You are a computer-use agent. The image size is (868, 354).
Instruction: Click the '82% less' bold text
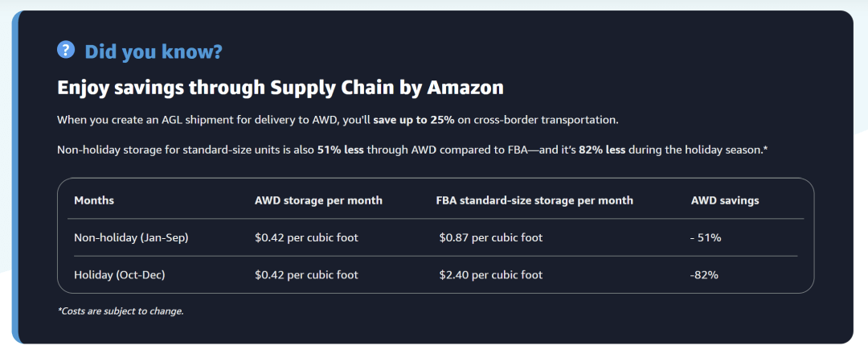tap(602, 150)
